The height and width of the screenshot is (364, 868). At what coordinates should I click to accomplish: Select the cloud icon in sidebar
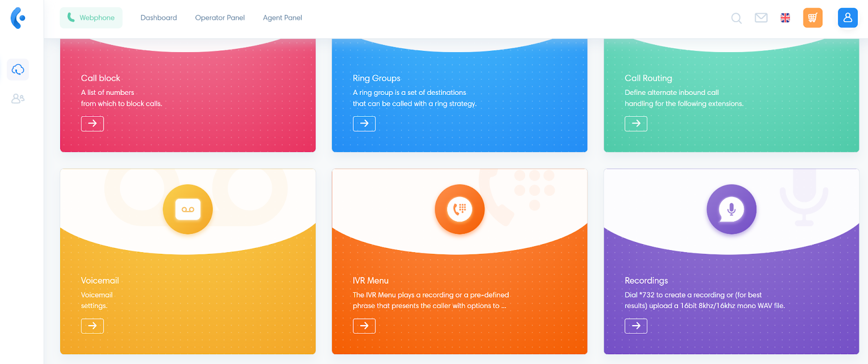18,69
